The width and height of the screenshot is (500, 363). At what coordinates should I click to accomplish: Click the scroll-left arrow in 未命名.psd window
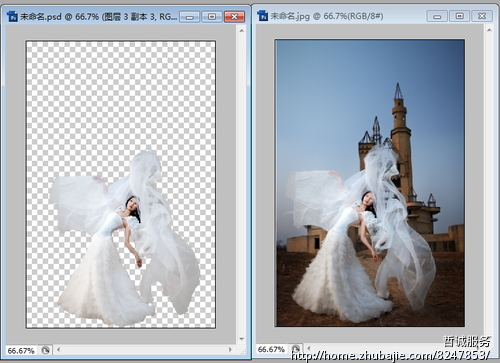[59, 350]
